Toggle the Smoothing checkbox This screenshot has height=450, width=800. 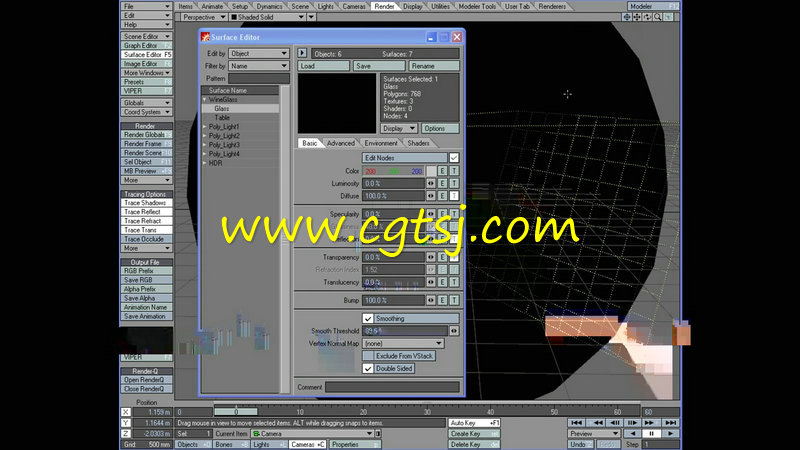coord(368,319)
